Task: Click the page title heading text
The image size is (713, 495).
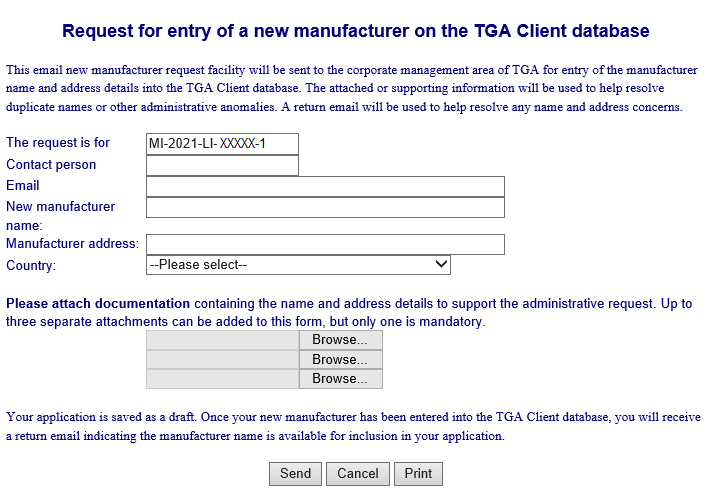Action: pyautogui.click(x=356, y=31)
